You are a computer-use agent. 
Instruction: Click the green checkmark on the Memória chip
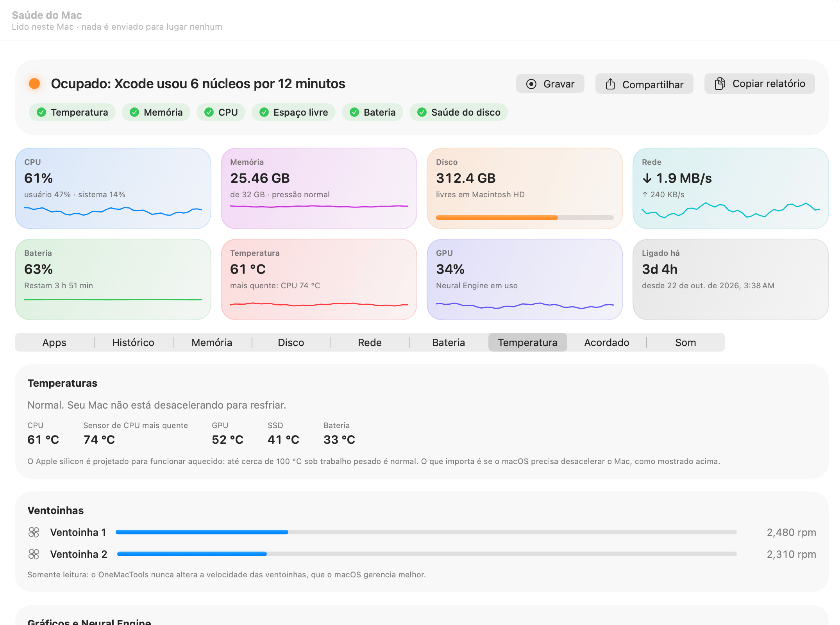point(134,112)
